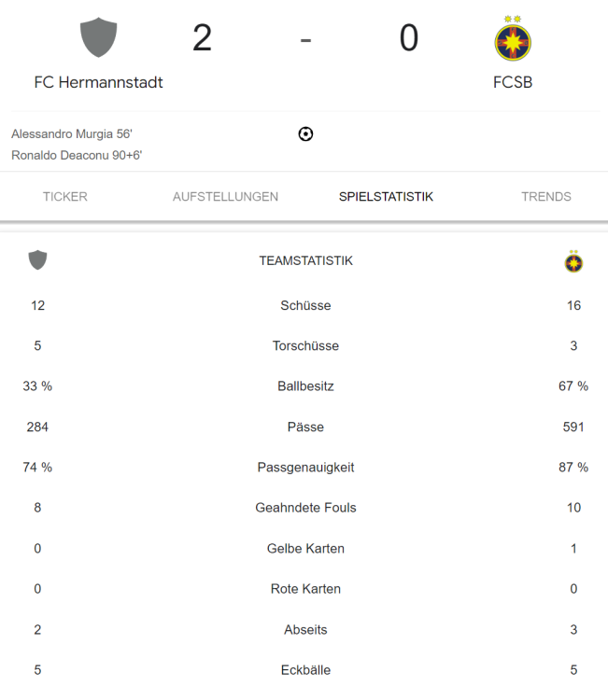Click small Hermannstadt shield in Teamstatistik row

coord(37,260)
